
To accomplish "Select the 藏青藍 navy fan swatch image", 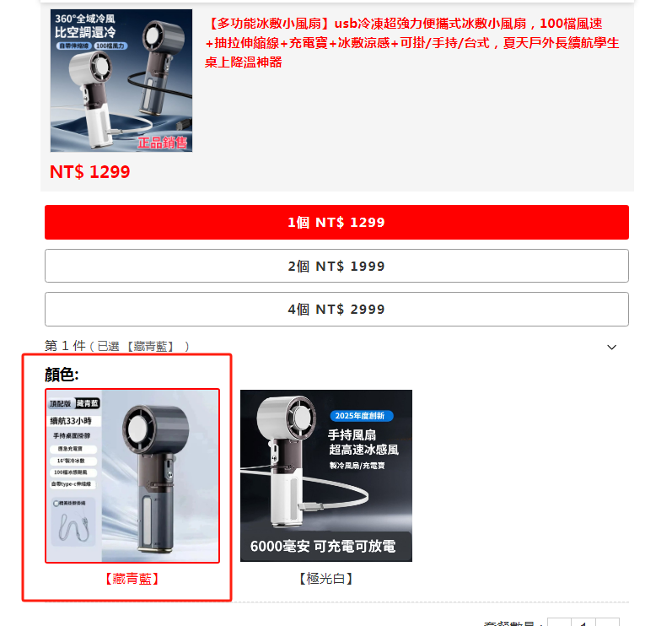I will 132,476.
